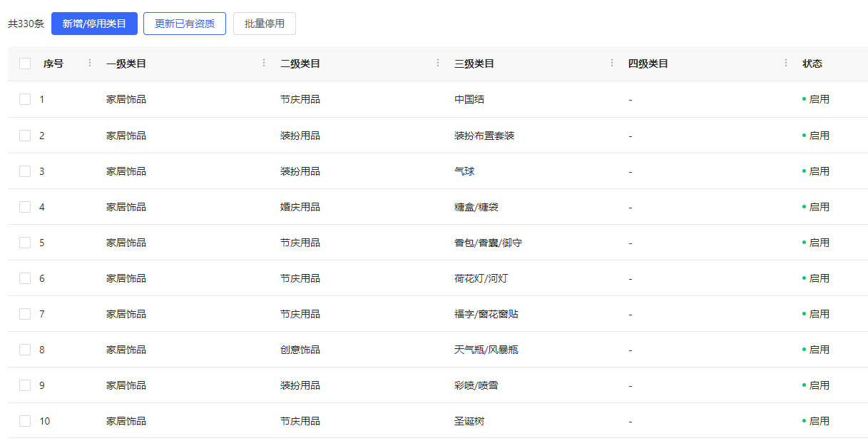Click the 中国结 category cell
868x441 pixels.
469,99
